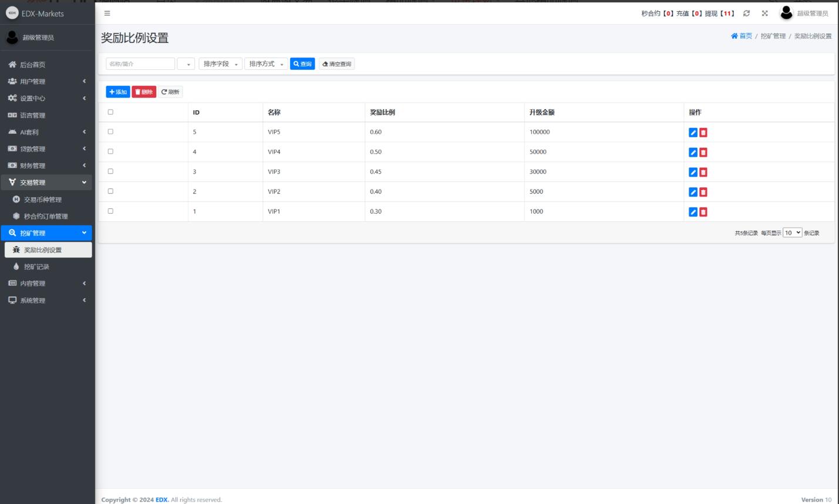Viewport: 839px width, 504px height.
Task: Click the blue 添加 add button
Action: [118, 92]
